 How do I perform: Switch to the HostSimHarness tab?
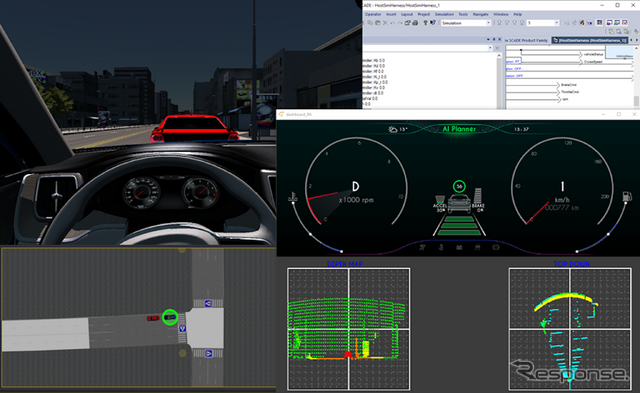(590, 40)
